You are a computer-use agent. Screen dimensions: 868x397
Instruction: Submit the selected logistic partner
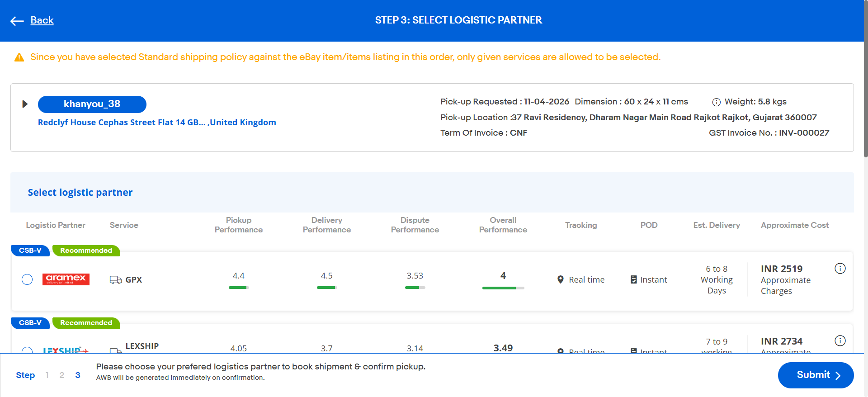tap(816, 375)
